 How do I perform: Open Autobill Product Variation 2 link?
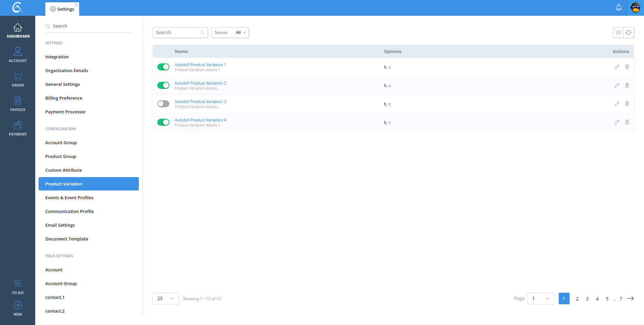(x=200, y=83)
